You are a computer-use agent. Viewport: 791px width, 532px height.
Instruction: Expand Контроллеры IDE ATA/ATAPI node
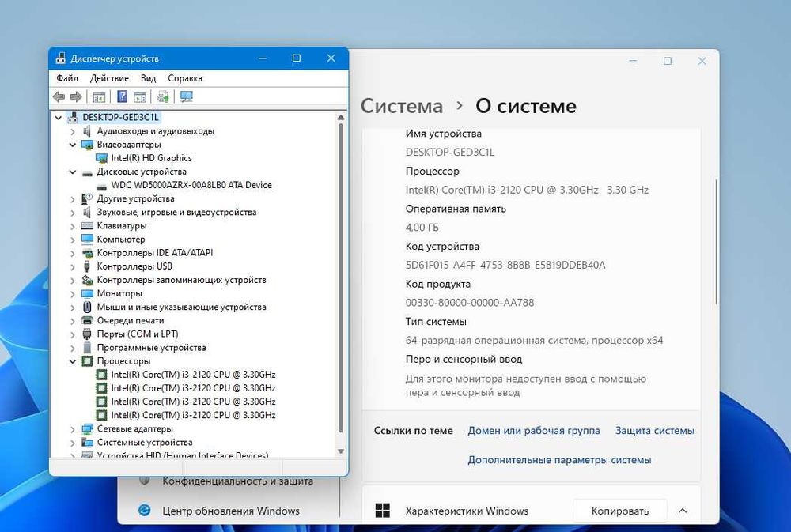73,253
